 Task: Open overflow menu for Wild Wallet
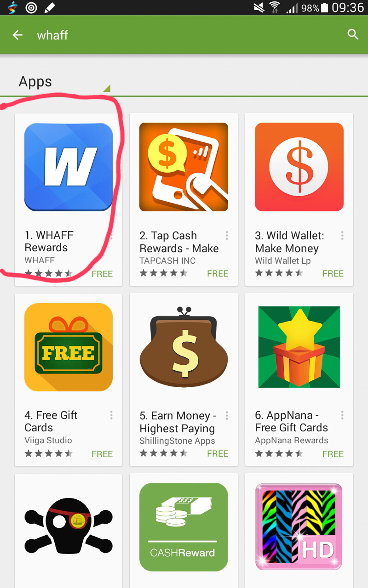342,236
